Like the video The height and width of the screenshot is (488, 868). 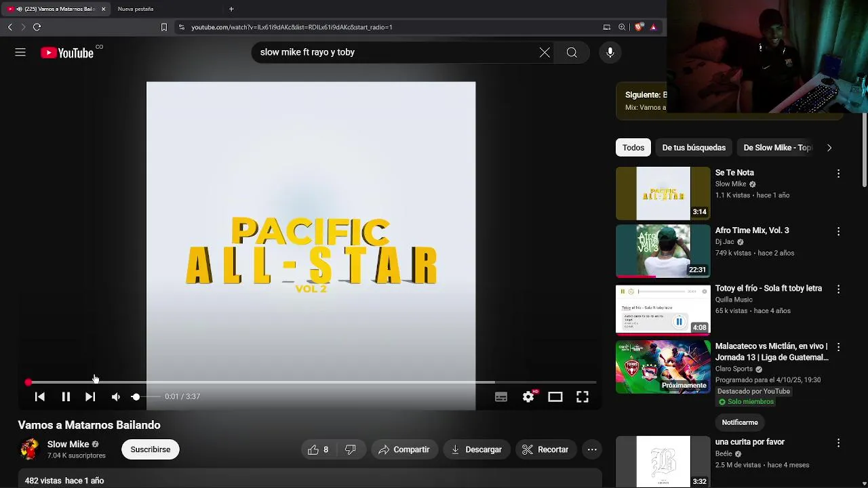(318, 449)
